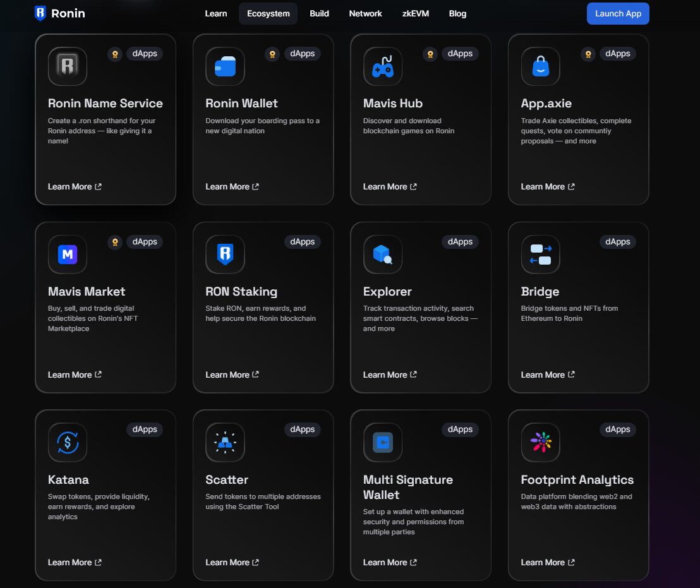Click the Explorer card title

coord(387,292)
